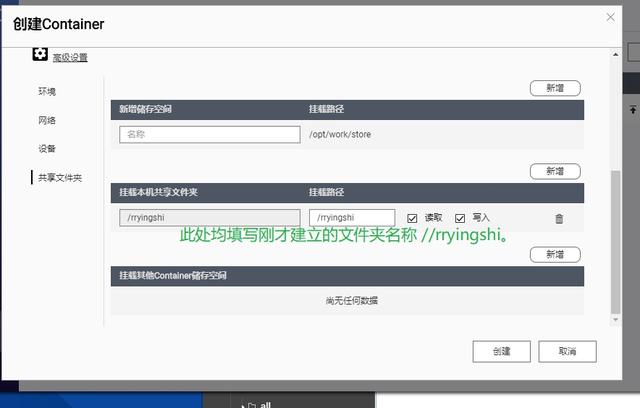Add a new storage volume with 新增
This screenshot has width=640, height=408.
(555, 88)
